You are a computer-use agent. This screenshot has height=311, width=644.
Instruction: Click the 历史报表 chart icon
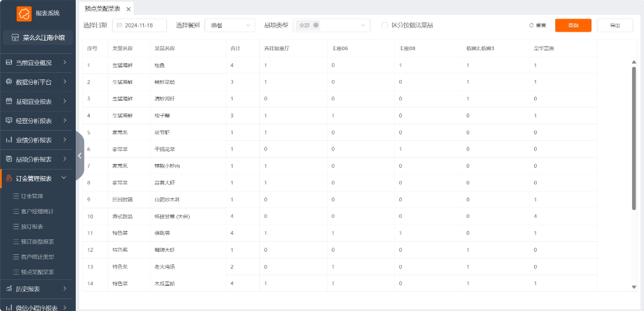9,289
